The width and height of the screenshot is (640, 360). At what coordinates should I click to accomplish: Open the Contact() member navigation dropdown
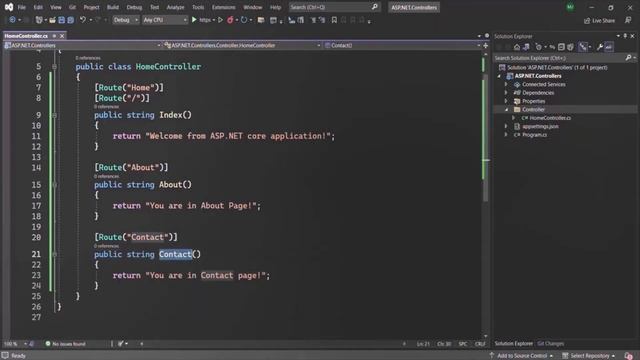pos(402,45)
